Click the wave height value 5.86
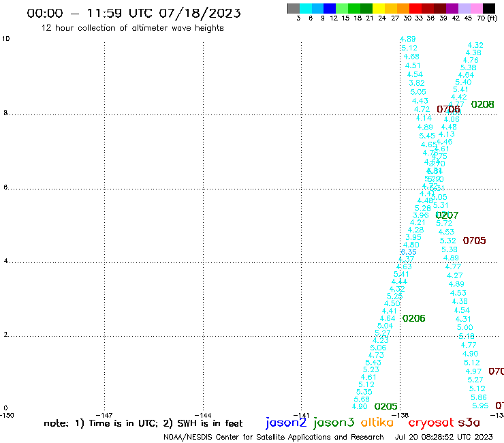This screenshot has width=504, height=443. coord(479,397)
